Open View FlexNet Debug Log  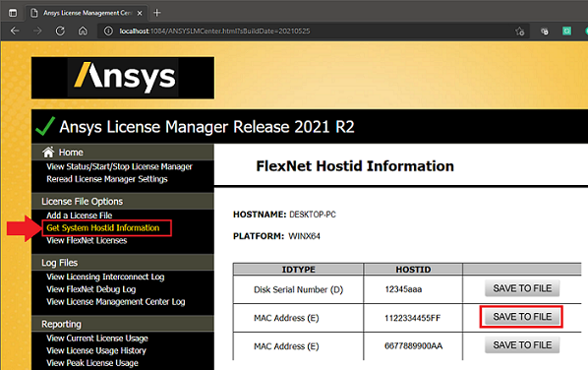[91, 289]
